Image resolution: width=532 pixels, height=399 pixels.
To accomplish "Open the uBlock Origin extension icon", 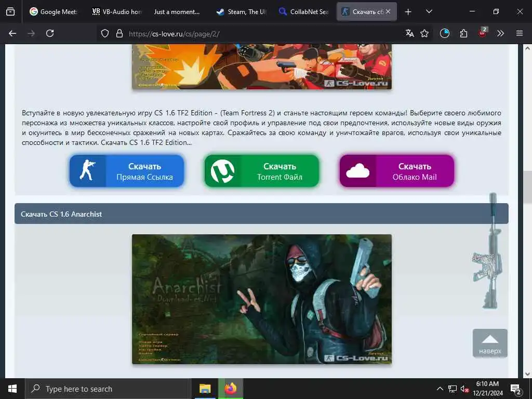I will tap(482, 33).
